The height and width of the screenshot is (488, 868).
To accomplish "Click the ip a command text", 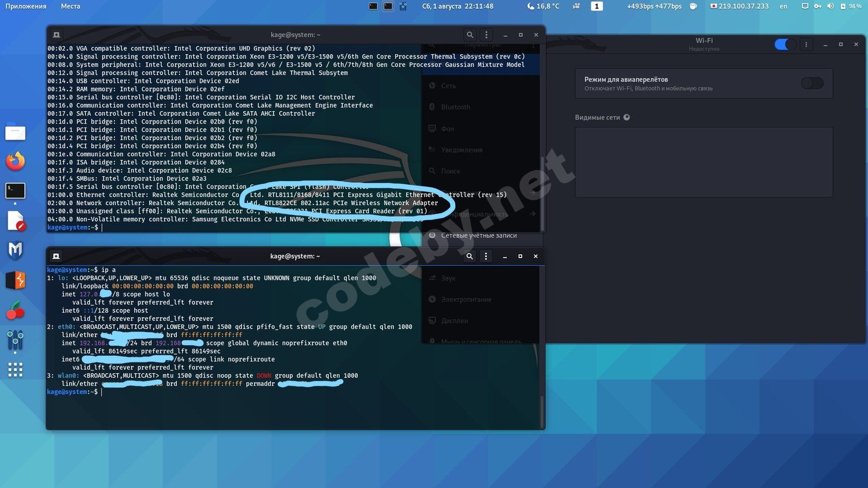I will coord(108,269).
